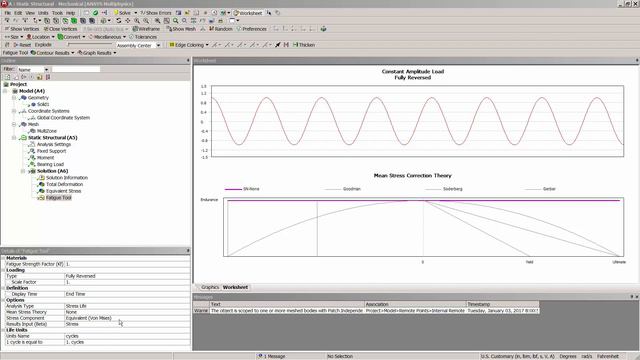Open the Edge Coloring dropdown
The height and width of the screenshot is (360, 640).
[x=189, y=45]
